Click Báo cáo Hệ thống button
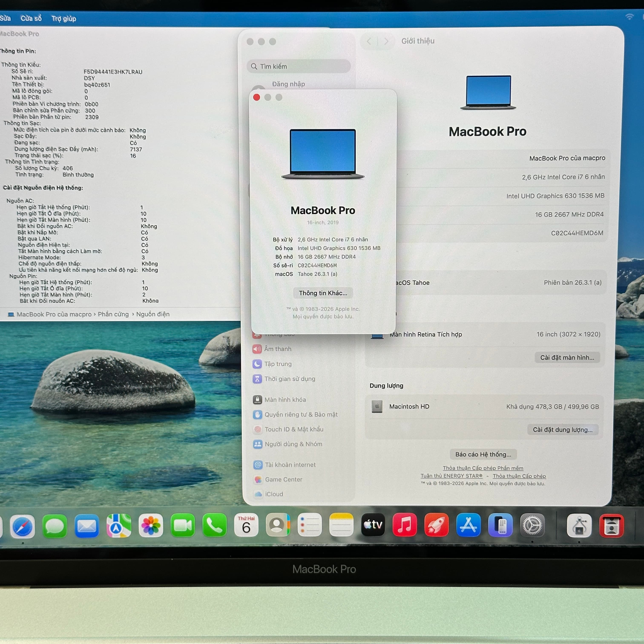Image resolution: width=644 pixels, height=644 pixels. tap(483, 454)
